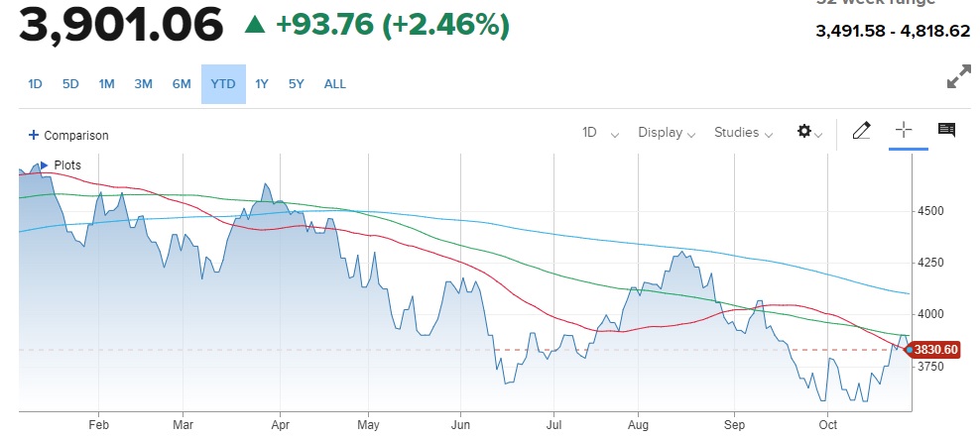
Task: Expand the Studies dropdown
Action: pyautogui.click(x=742, y=133)
